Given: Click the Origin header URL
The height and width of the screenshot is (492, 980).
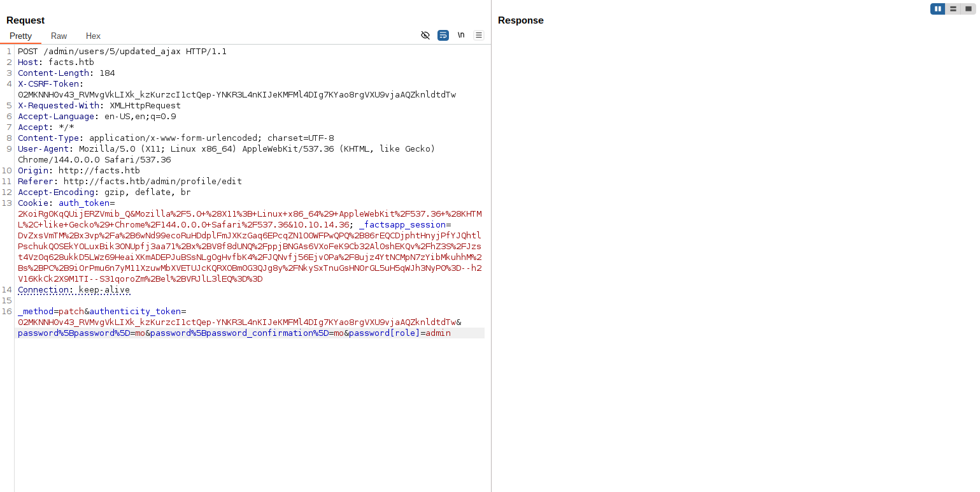Looking at the screenshot, I should tap(99, 171).
